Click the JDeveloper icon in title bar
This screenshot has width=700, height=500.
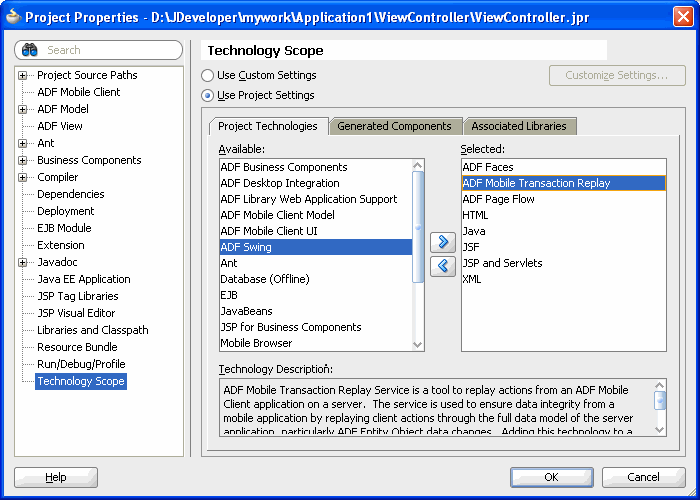[13, 17]
